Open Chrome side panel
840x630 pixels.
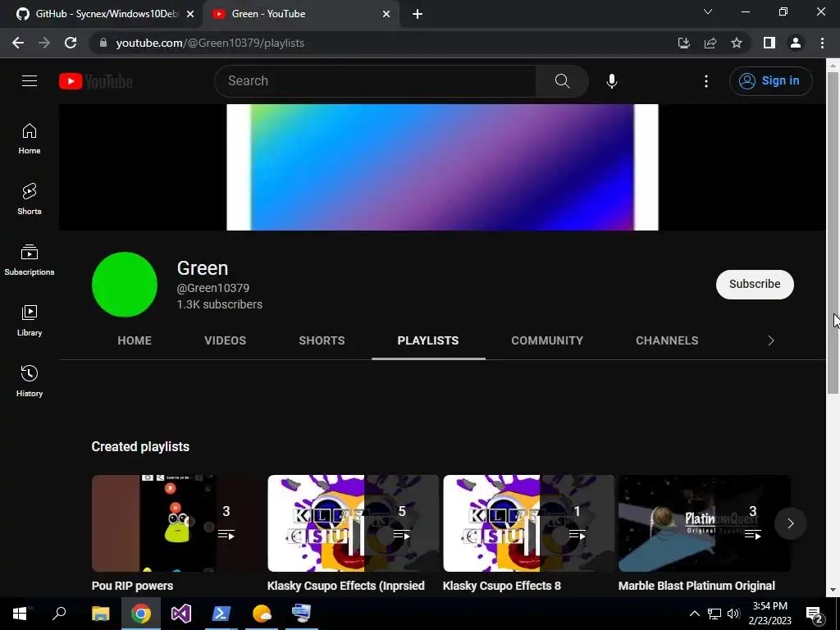pos(769,43)
